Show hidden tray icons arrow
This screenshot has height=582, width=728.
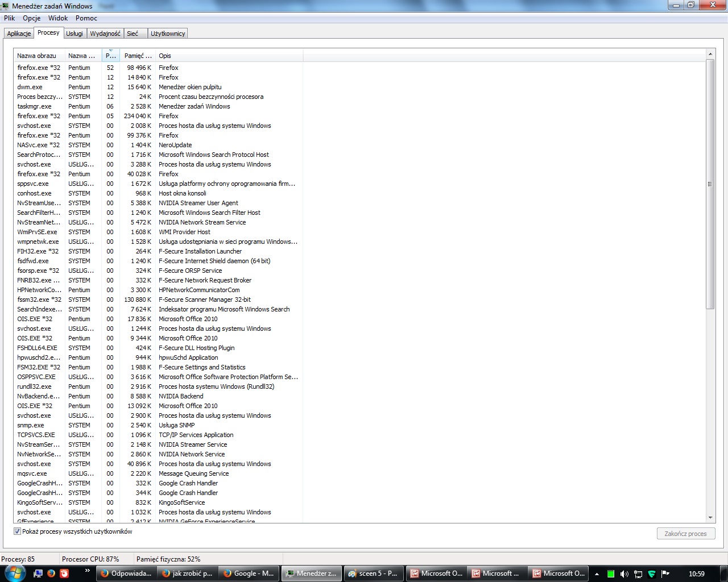[597, 573]
